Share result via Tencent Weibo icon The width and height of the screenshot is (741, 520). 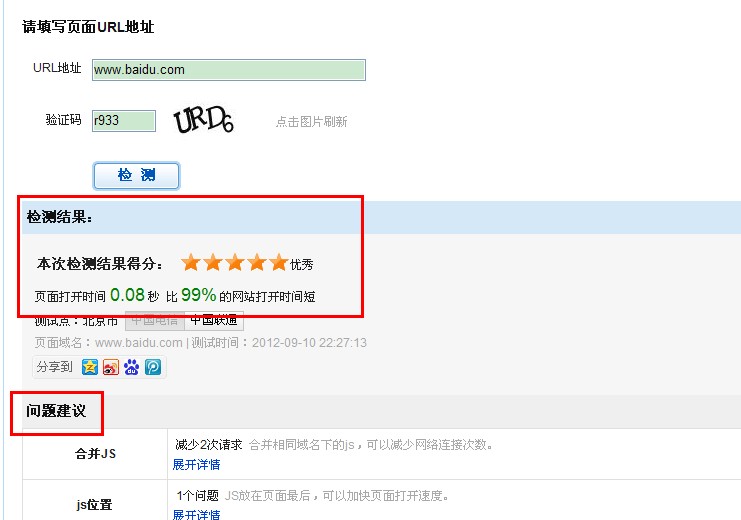point(153,367)
